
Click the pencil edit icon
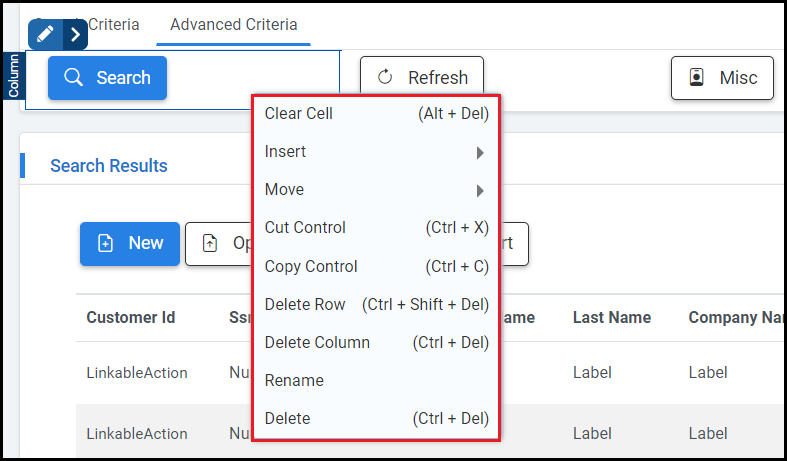point(45,34)
